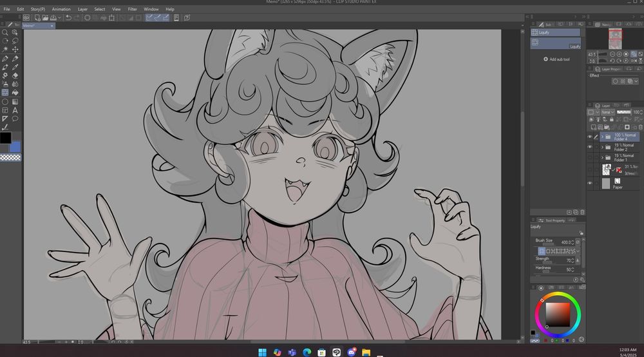
Task: Expand Folder 2 layer folder
Action: pyautogui.click(x=603, y=147)
